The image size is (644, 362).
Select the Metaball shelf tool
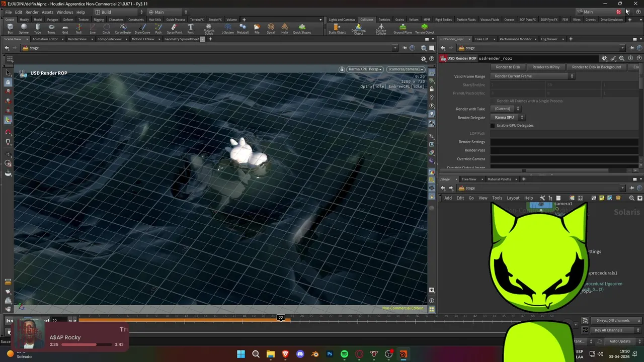click(x=243, y=29)
